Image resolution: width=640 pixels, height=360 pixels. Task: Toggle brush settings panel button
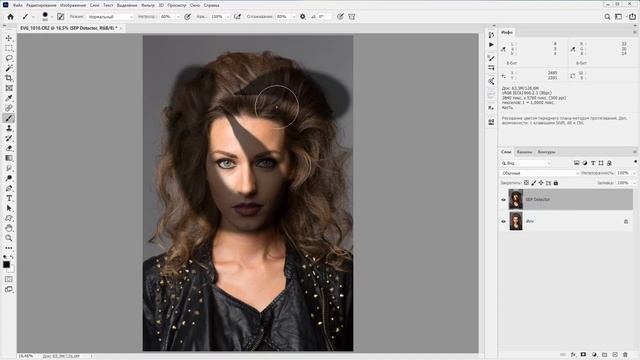point(60,17)
